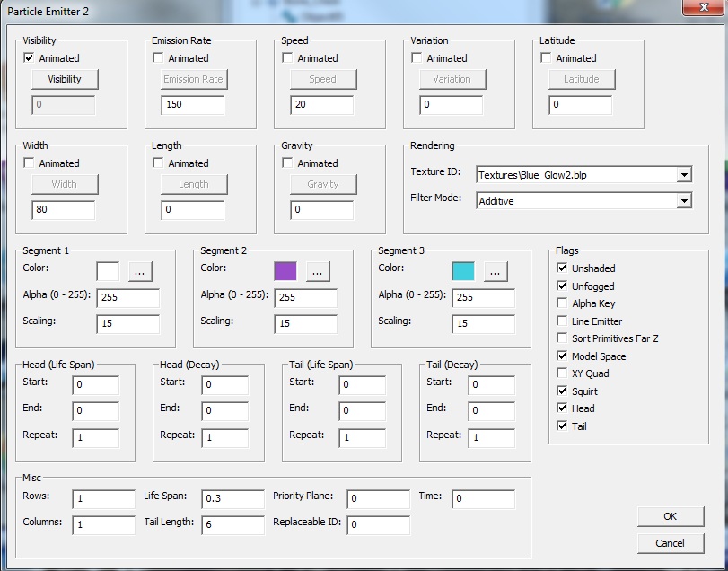Enable Animated for Length
The height and width of the screenshot is (571, 728).
[x=158, y=163]
